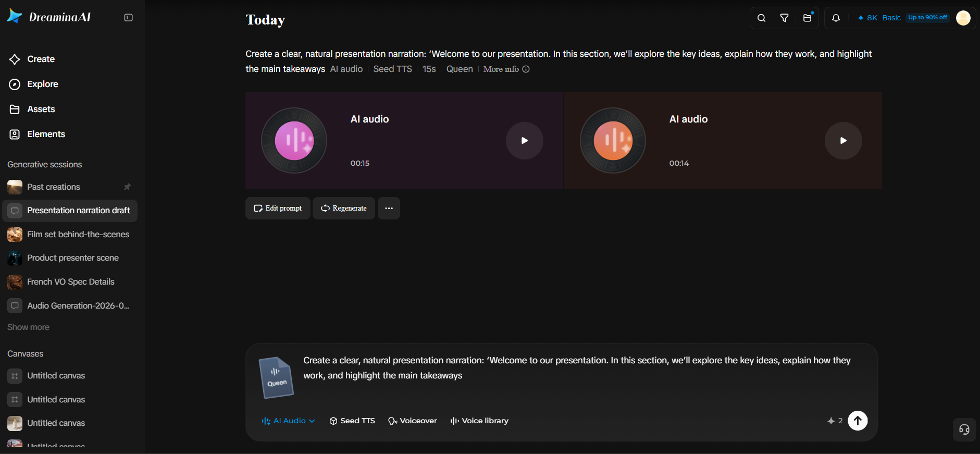Click the Queen voice file icon

[276, 378]
